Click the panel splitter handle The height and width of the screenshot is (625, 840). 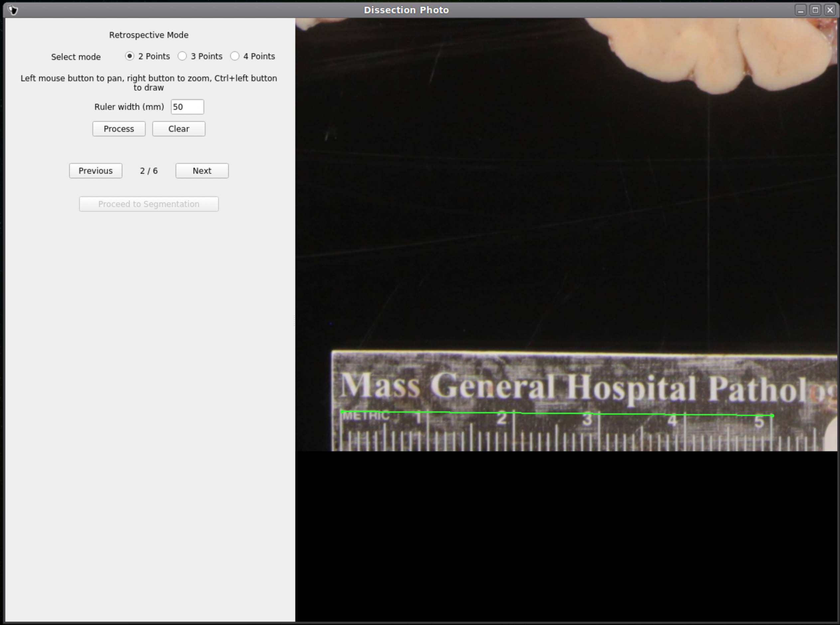point(295,321)
